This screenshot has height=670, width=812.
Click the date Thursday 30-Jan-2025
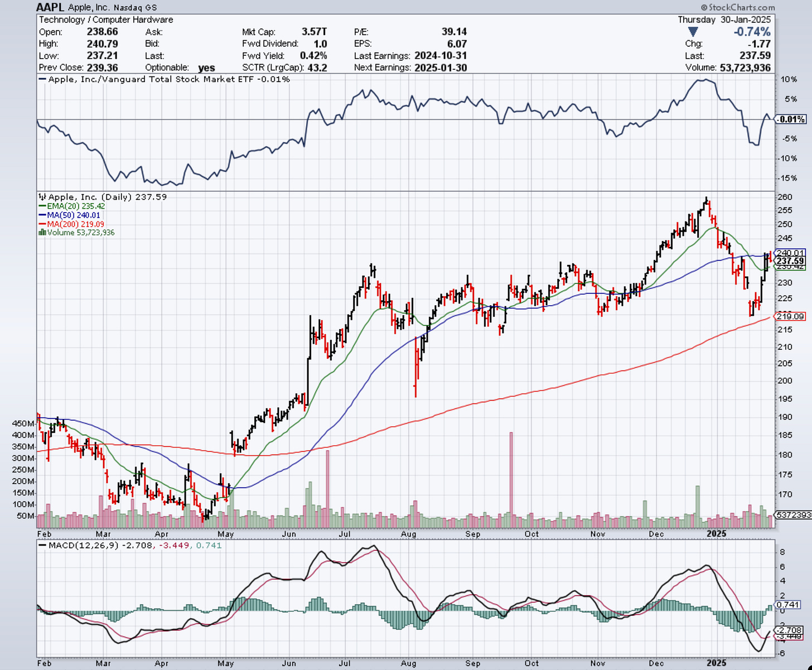tap(724, 20)
